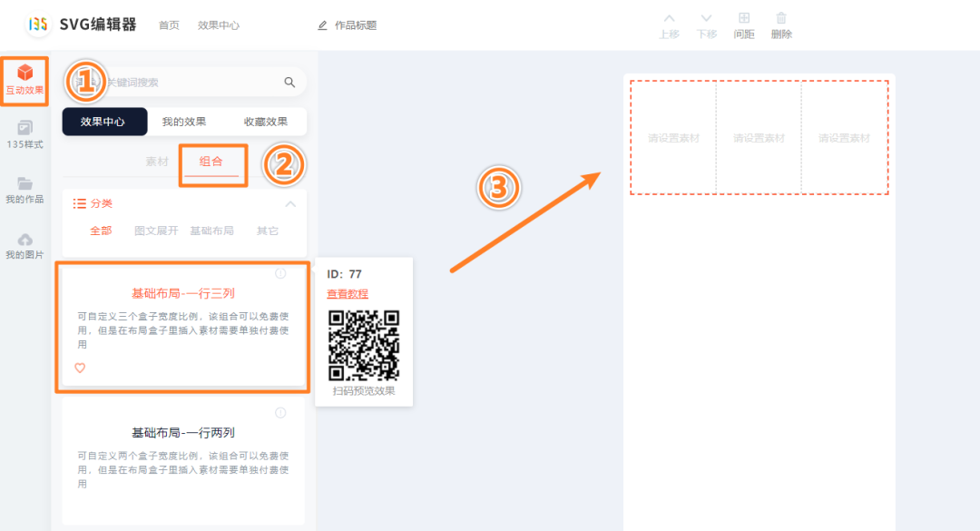Open the 135样式 sidebar panel
Viewport: 980px width, 531px height.
coord(25,134)
